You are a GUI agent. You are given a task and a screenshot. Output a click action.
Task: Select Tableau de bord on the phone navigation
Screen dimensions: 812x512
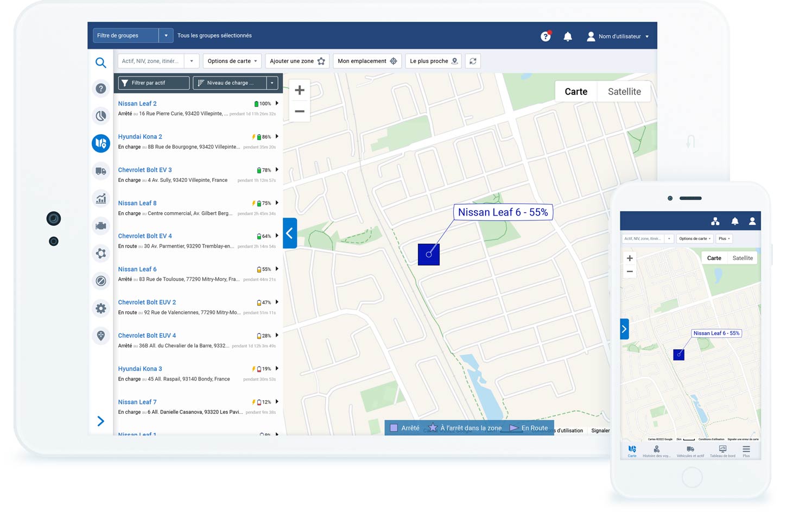coord(722,450)
